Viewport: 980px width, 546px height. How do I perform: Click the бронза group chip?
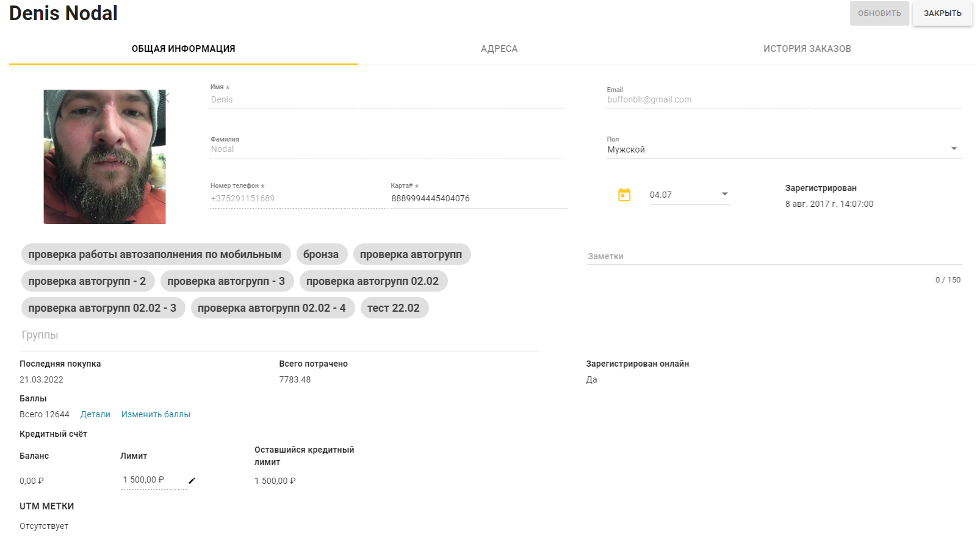pos(322,254)
